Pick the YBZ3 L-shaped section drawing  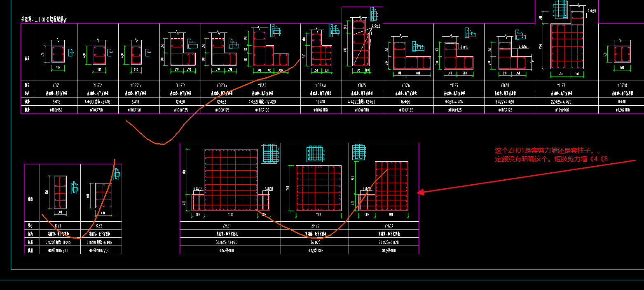tap(183, 52)
